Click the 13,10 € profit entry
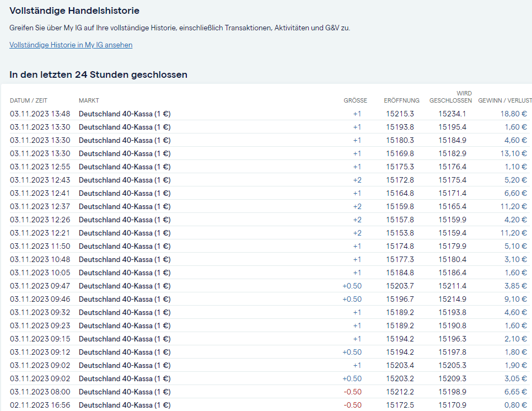 [513, 153]
